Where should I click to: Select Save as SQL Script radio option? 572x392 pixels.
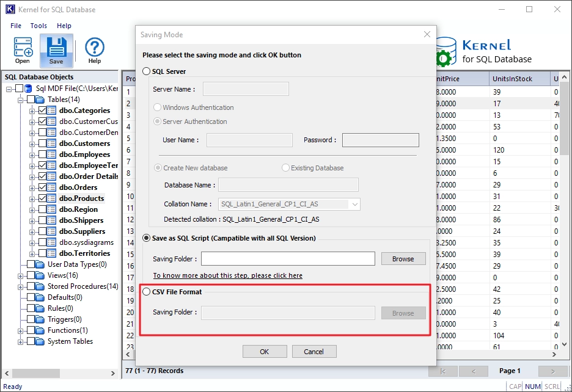[146, 238]
